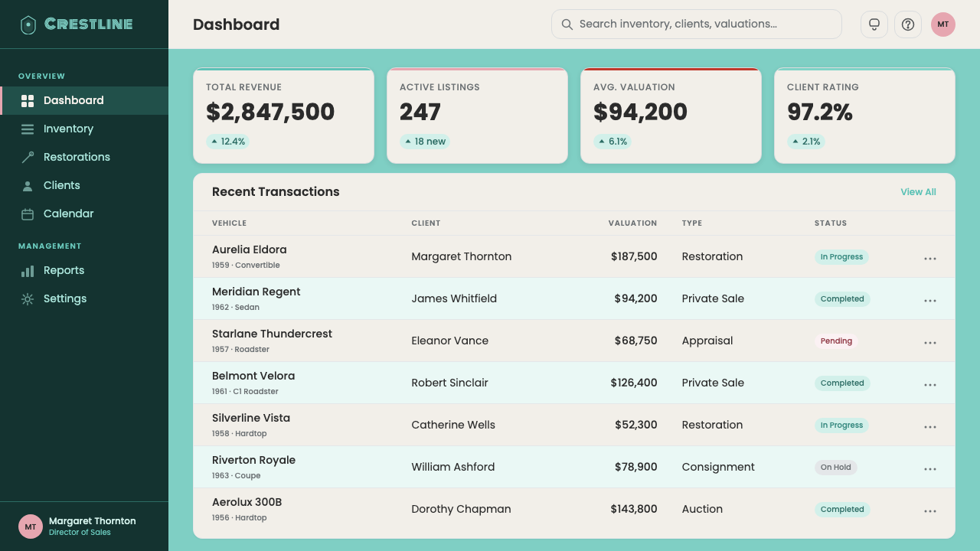
Task: Open more options for Riverton Royale
Action: point(930,468)
